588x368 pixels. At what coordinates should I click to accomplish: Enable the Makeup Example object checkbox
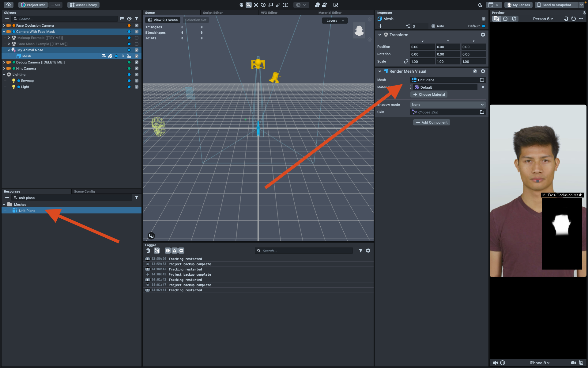pos(137,38)
